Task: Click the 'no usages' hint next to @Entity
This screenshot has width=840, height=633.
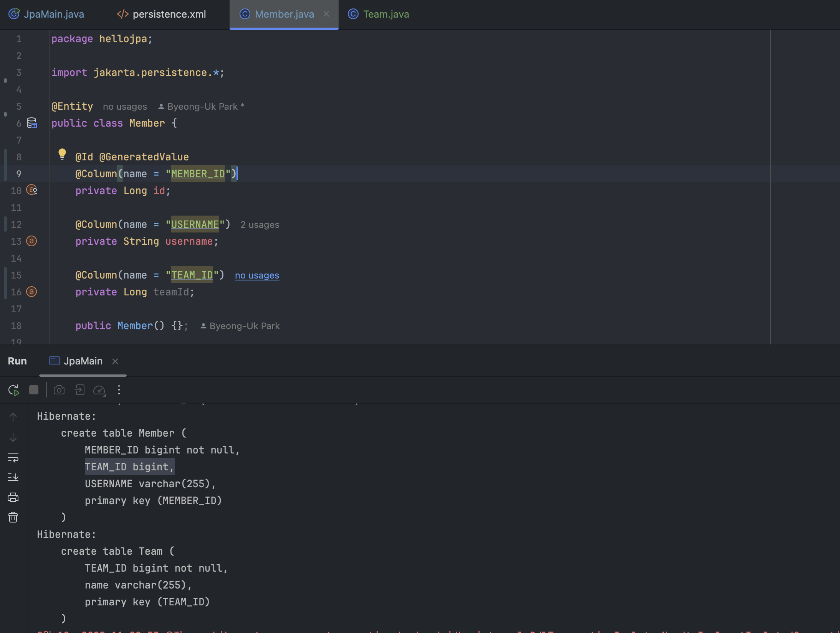Action: (125, 107)
